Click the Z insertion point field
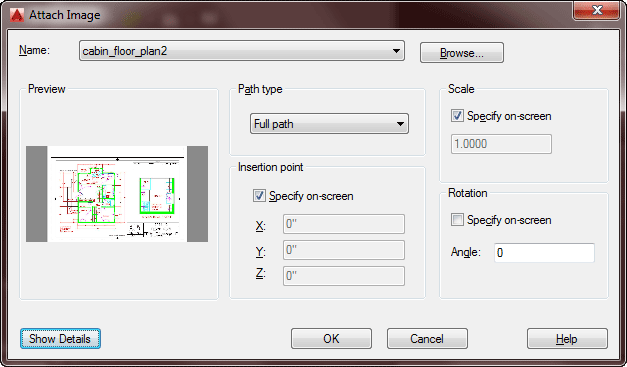Viewport: 627px width, 367px height. coord(344,276)
